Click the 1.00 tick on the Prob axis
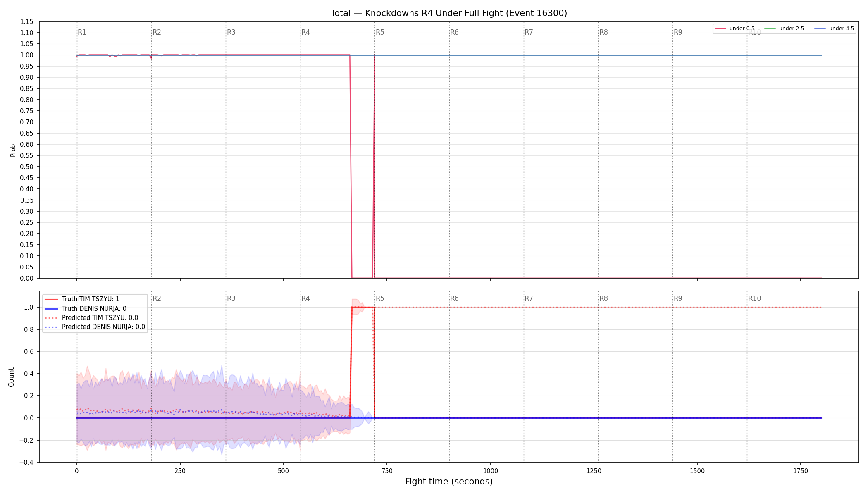The image size is (868, 496). click(27, 55)
